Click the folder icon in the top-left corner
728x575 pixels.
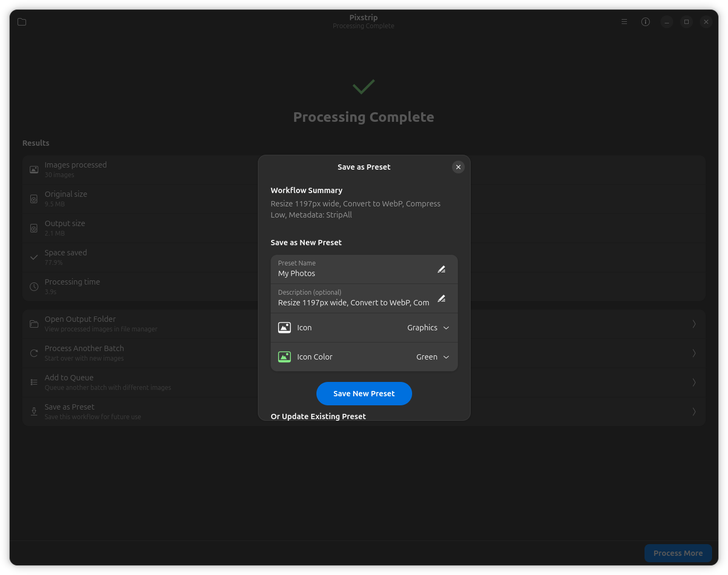coord(22,22)
